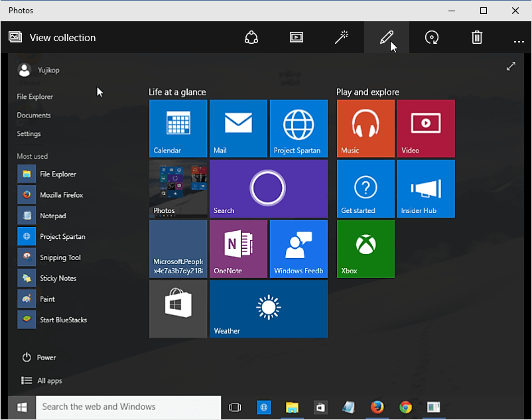Open Project Spartan globe on taskbar
The height and width of the screenshot is (420, 532).
[263, 407]
